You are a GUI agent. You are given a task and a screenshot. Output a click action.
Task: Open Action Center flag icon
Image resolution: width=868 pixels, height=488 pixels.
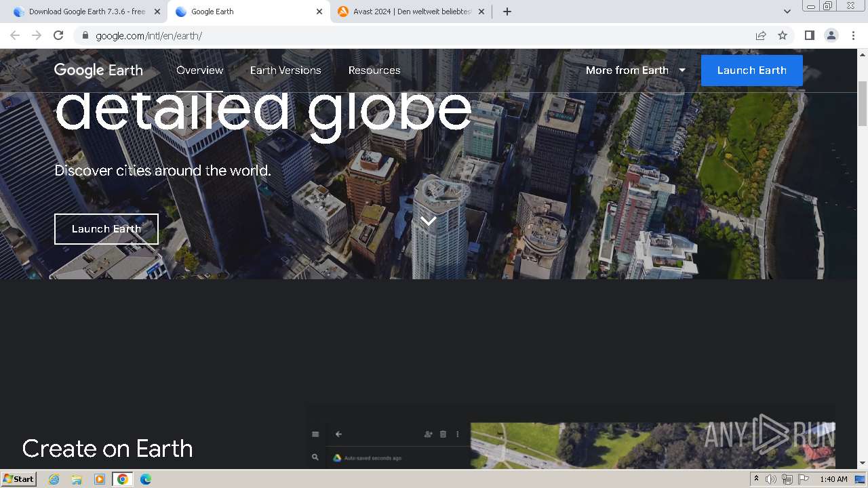point(803,479)
